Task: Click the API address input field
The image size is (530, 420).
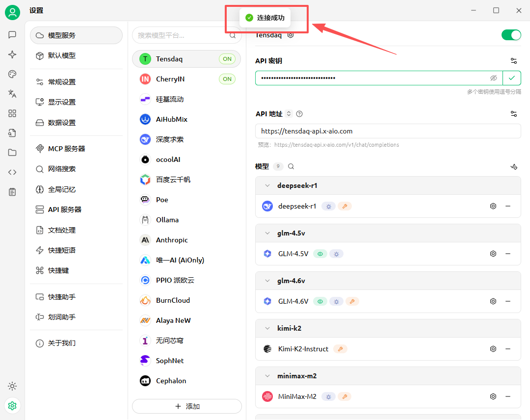Action: pyautogui.click(x=388, y=131)
